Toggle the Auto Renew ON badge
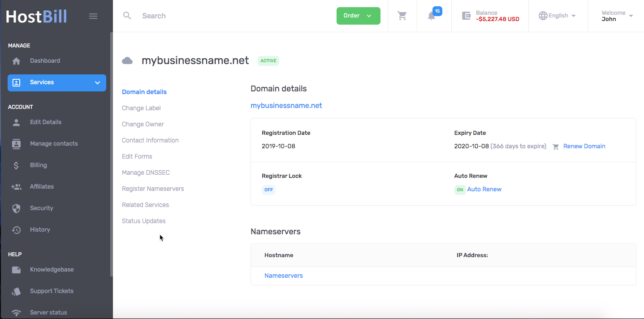The image size is (644, 319). coord(460,190)
